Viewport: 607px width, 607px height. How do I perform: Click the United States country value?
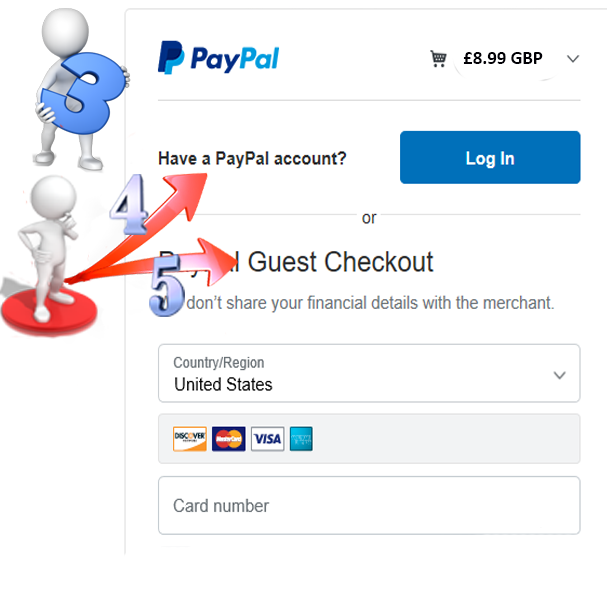click(223, 384)
